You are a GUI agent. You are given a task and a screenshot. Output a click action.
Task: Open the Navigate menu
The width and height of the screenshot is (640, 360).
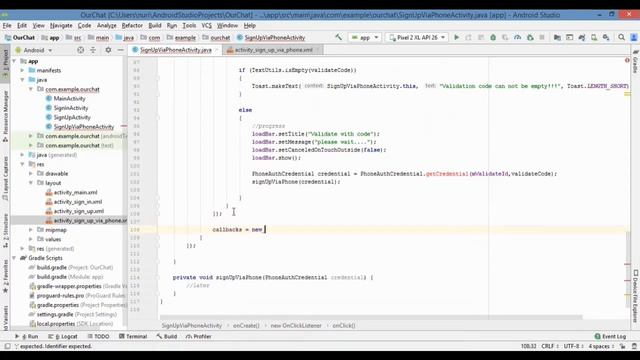point(61,25)
